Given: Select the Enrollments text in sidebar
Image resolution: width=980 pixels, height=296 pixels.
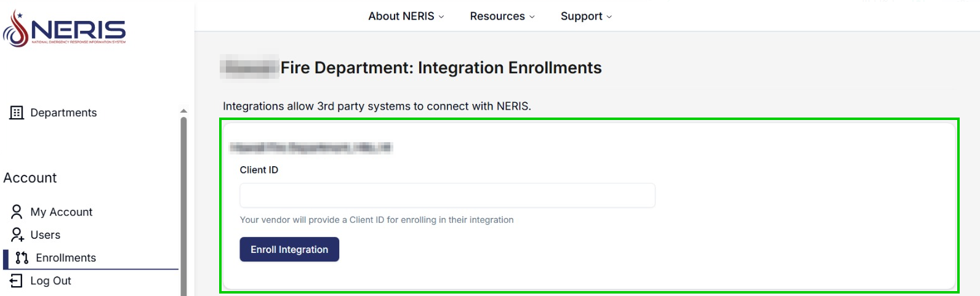Looking at the screenshot, I should coord(66,258).
